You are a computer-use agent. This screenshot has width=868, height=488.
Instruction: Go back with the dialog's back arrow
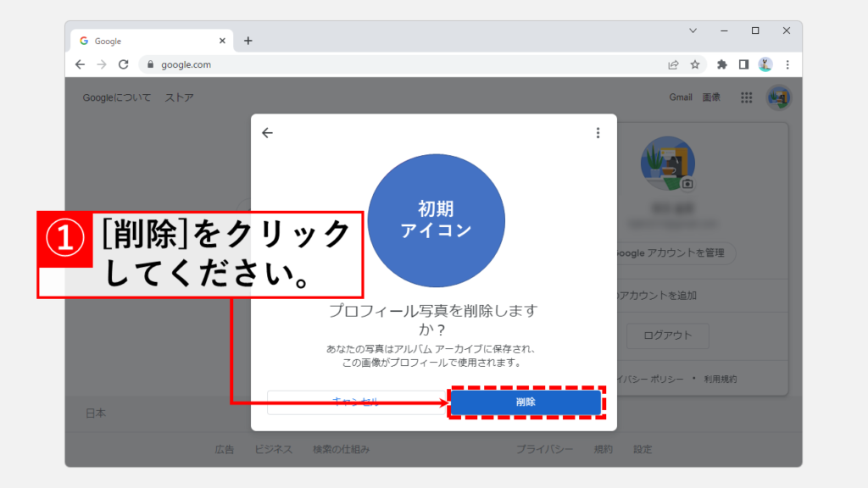click(268, 133)
